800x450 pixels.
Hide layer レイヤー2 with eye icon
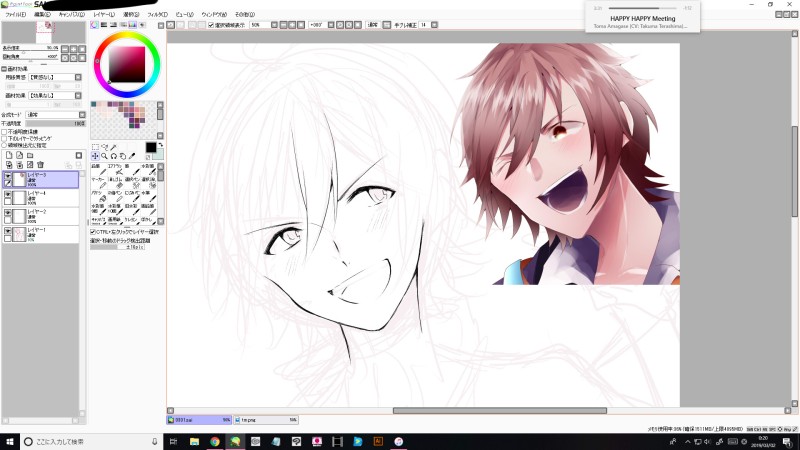(x=8, y=213)
